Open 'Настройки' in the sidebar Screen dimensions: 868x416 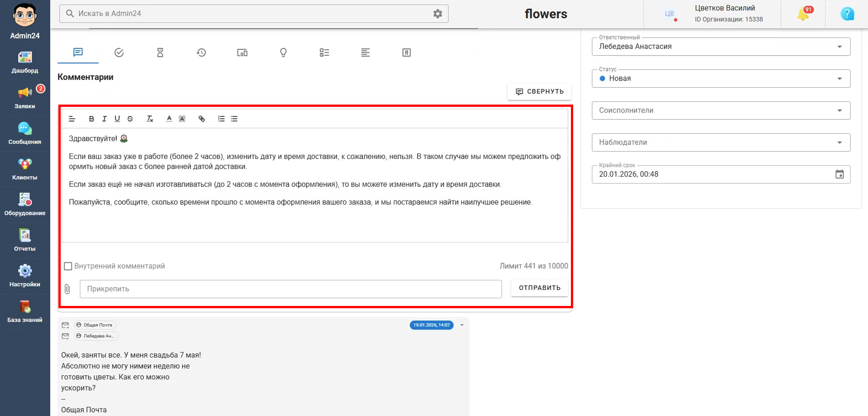pyautogui.click(x=25, y=276)
